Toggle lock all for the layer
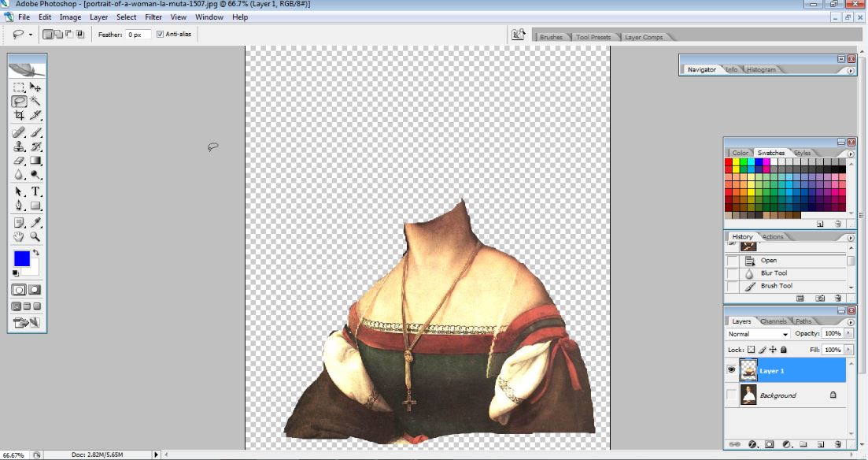 (x=783, y=350)
